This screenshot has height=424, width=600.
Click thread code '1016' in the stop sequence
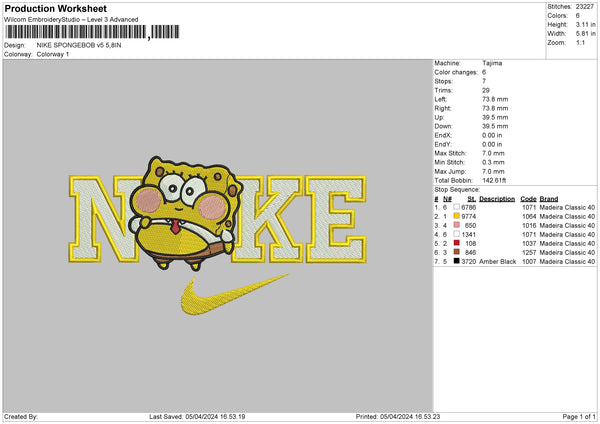[529, 225]
